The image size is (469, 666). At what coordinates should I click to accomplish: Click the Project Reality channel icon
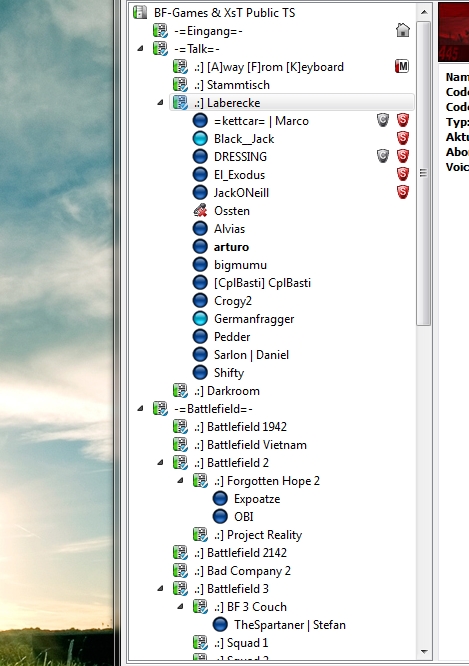200,534
